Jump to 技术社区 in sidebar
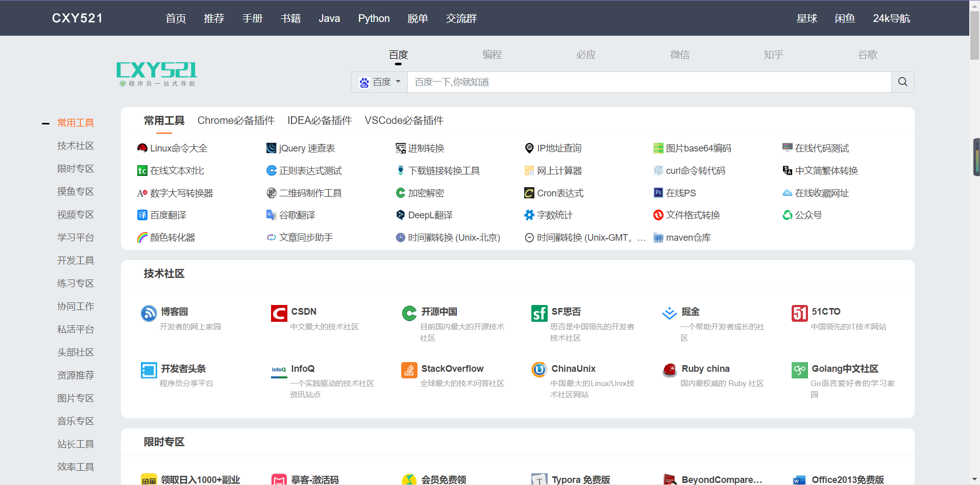 (x=76, y=146)
